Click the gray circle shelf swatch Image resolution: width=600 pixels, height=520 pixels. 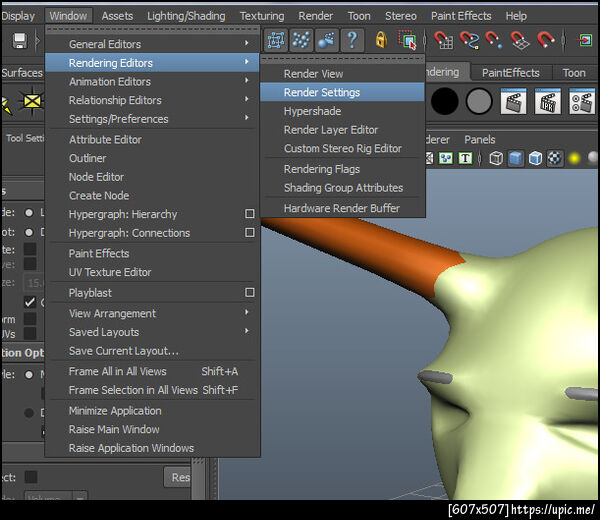tap(479, 101)
